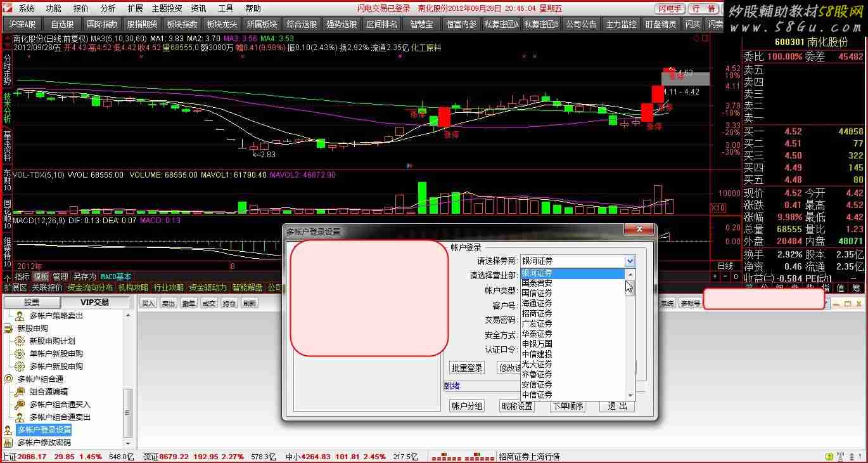Open the 工具 menu
This screenshot has width=868, height=463.
click(x=226, y=8)
